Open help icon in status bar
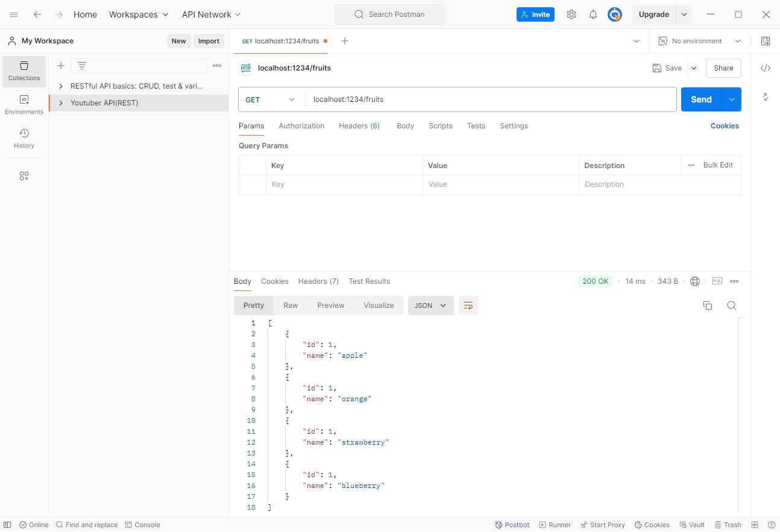780x532 pixels. tap(772, 525)
